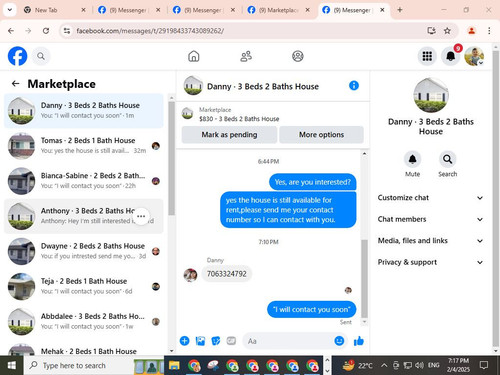Viewport: 500px width, 375px height.
Task: Click the Mark as pending button
Action: (x=229, y=135)
